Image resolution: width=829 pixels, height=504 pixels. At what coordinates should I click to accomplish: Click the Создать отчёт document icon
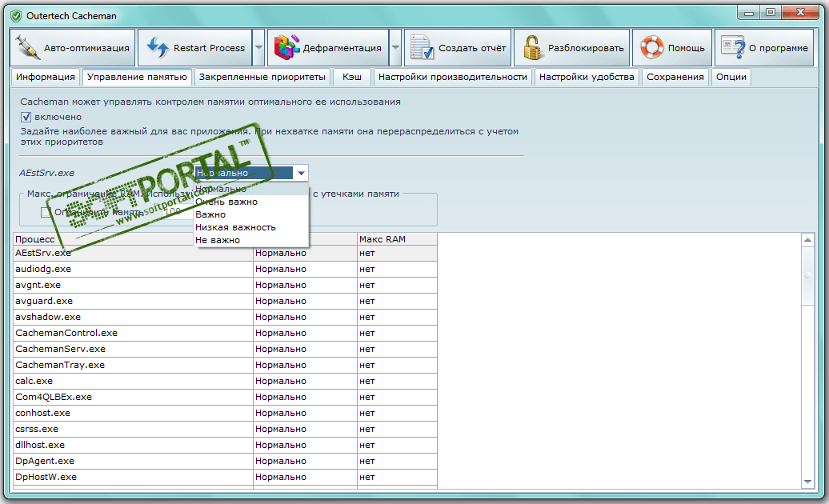[423, 47]
